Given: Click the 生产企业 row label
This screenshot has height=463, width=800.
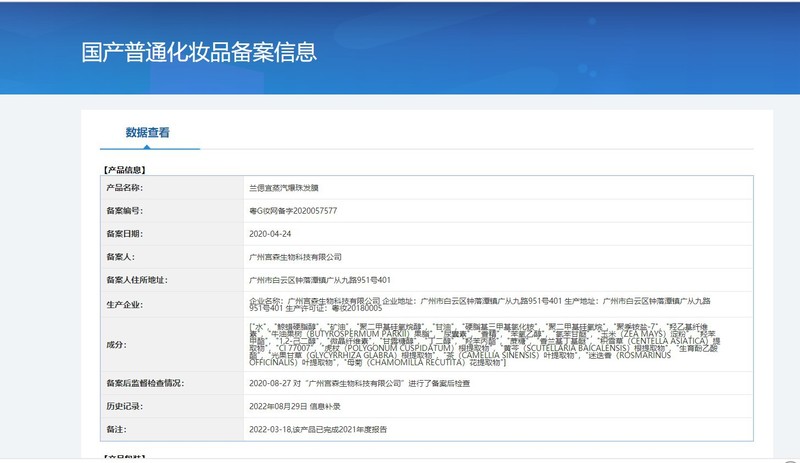Looking at the screenshot, I should tap(124, 305).
